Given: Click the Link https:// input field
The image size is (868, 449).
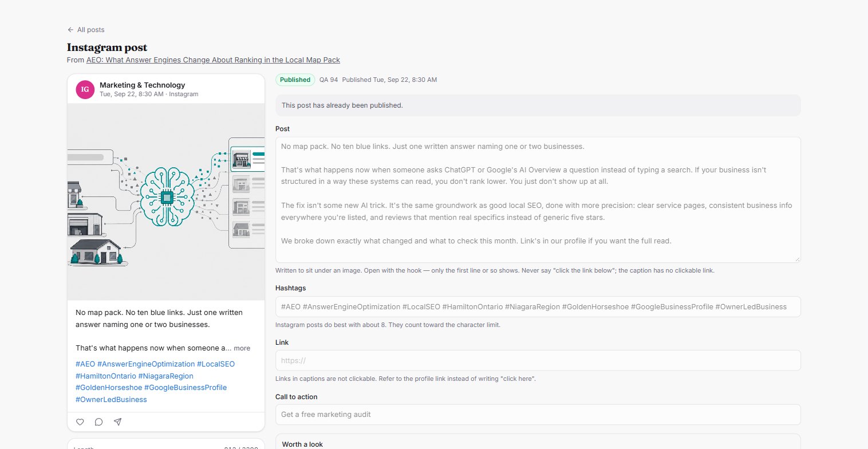Looking at the screenshot, I should coord(538,361).
